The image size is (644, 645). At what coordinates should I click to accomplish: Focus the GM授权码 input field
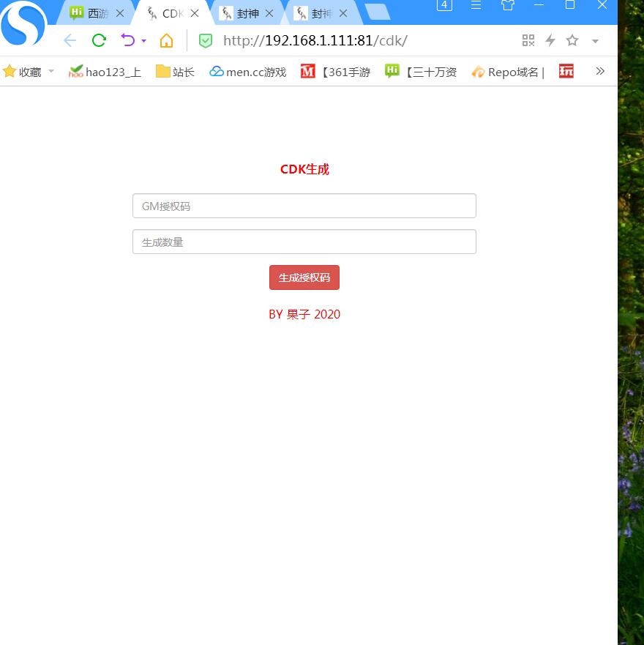[x=304, y=206]
